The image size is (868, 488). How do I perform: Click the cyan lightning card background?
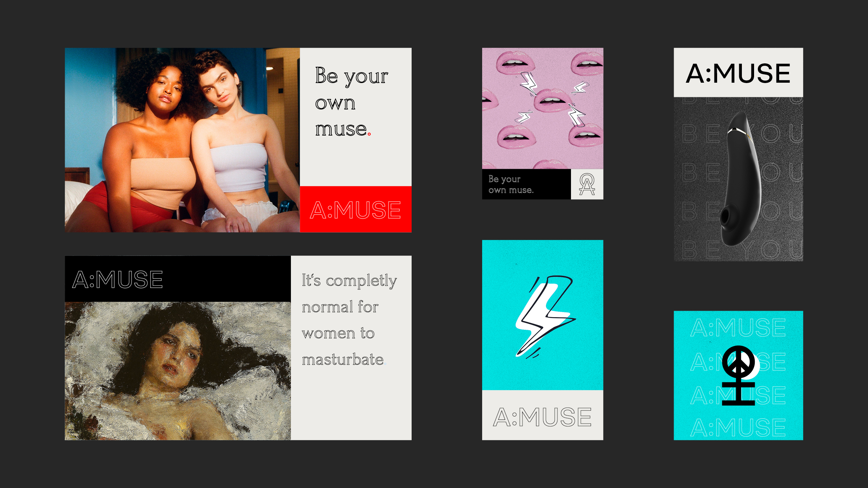542,315
